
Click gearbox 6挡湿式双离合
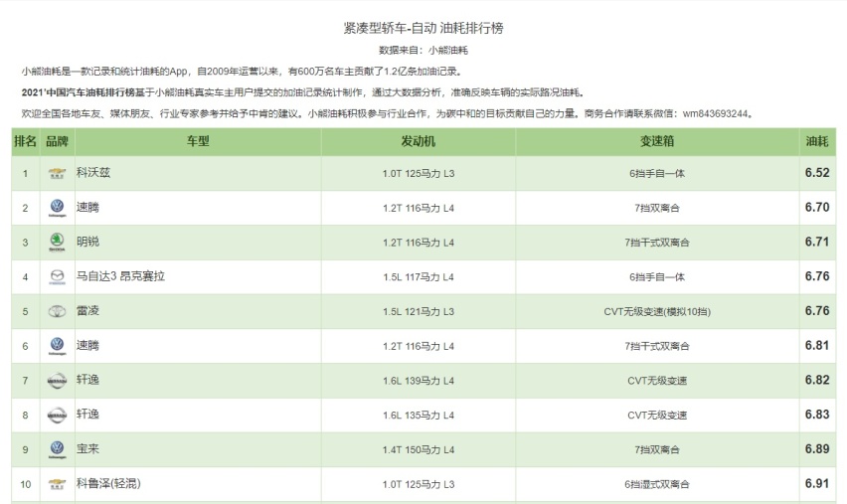coord(657,485)
